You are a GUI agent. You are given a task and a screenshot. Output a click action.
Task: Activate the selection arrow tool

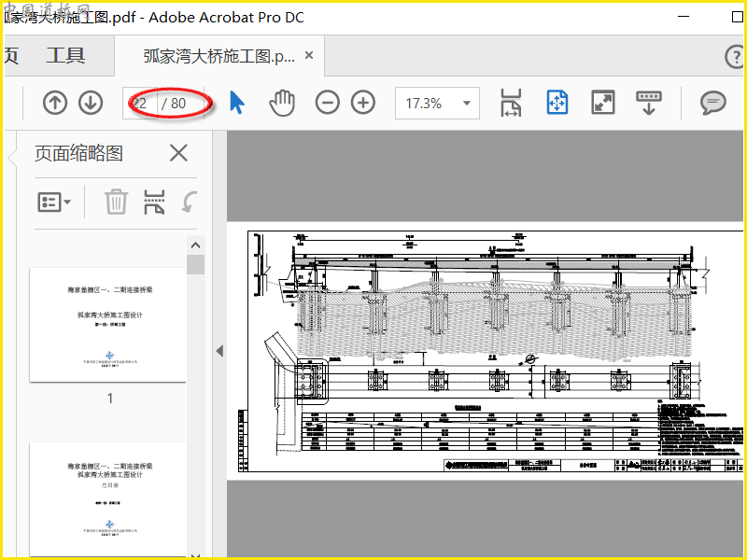click(x=237, y=103)
